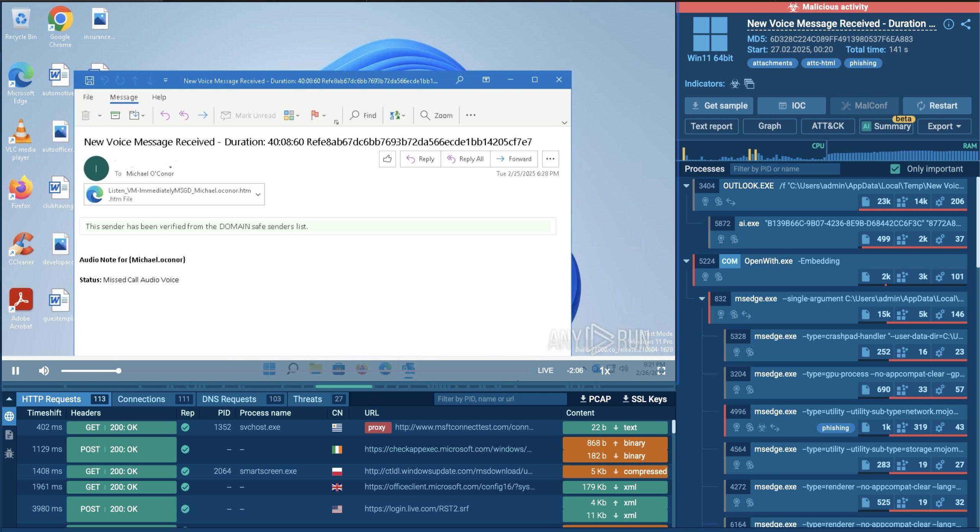Expand the Outlook ribbon collapse chevron
The height and width of the screenshot is (532, 980).
coord(564,123)
